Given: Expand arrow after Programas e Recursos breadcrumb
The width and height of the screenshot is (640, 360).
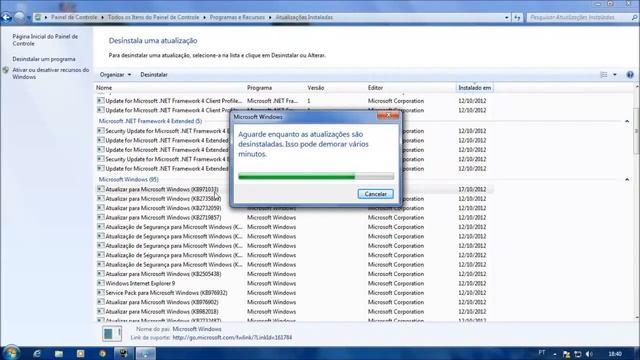Looking at the screenshot, I should coord(270,18).
